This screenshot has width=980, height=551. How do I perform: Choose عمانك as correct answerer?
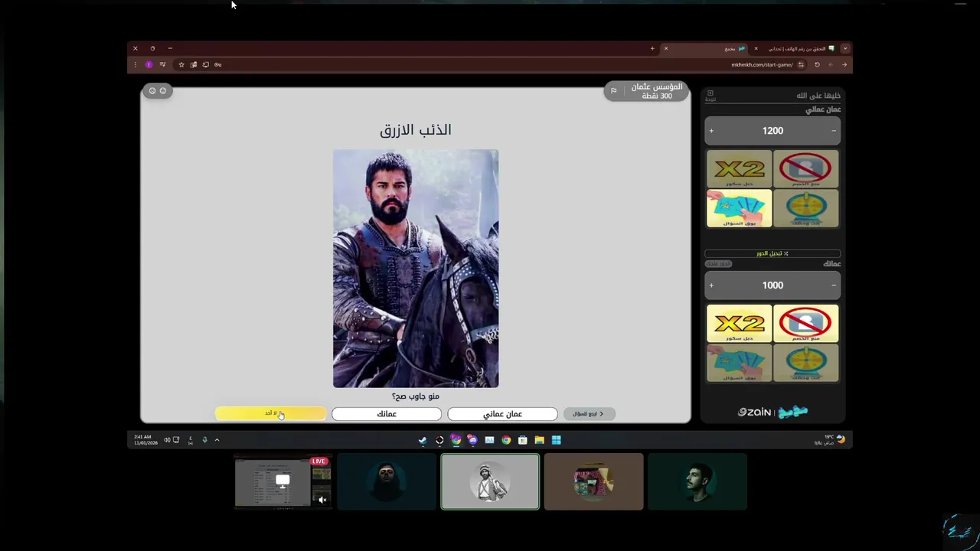(x=387, y=414)
